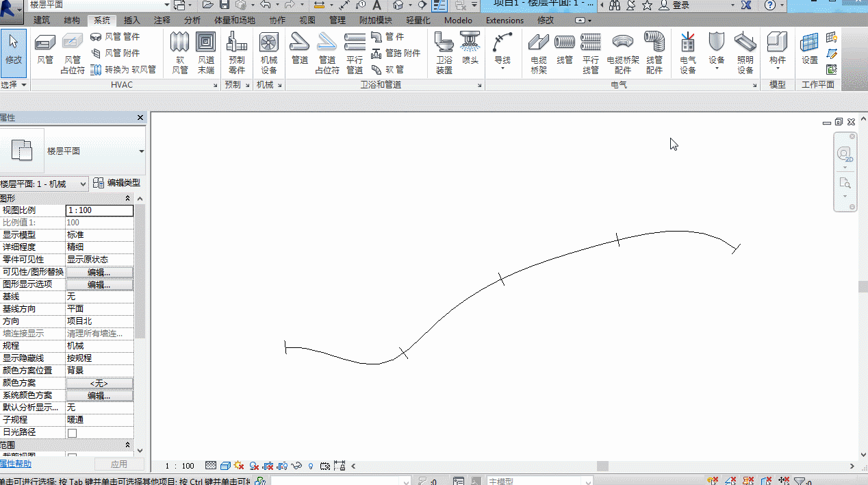Open the 预制零件 fabrication part tool
This screenshot has width=868, height=485.
click(x=237, y=53)
